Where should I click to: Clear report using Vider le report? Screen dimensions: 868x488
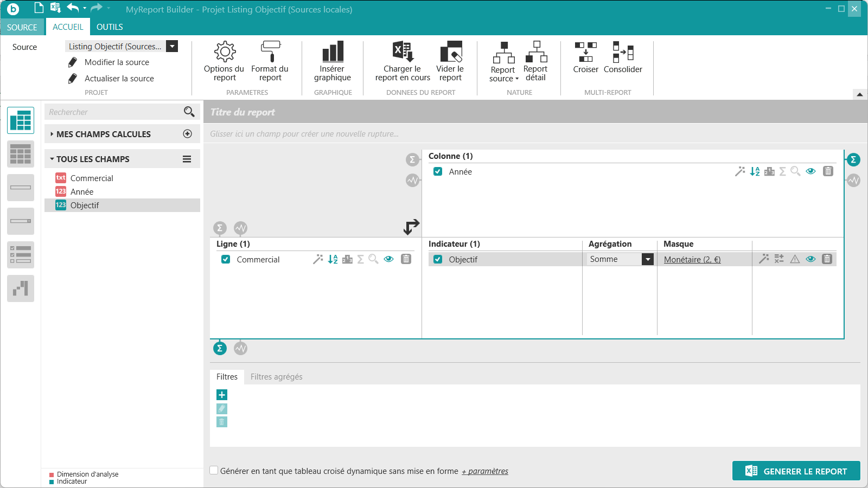point(450,61)
